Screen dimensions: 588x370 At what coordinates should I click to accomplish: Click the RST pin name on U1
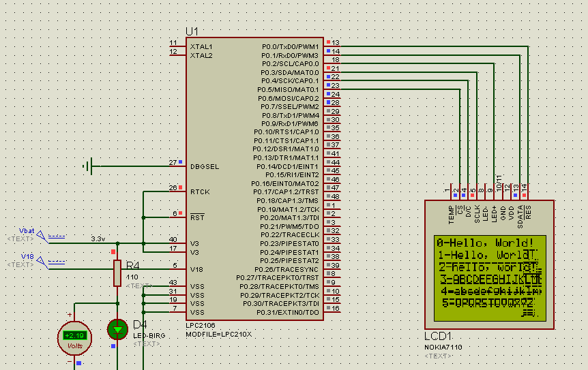pyautogui.click(x=197, y=217)
